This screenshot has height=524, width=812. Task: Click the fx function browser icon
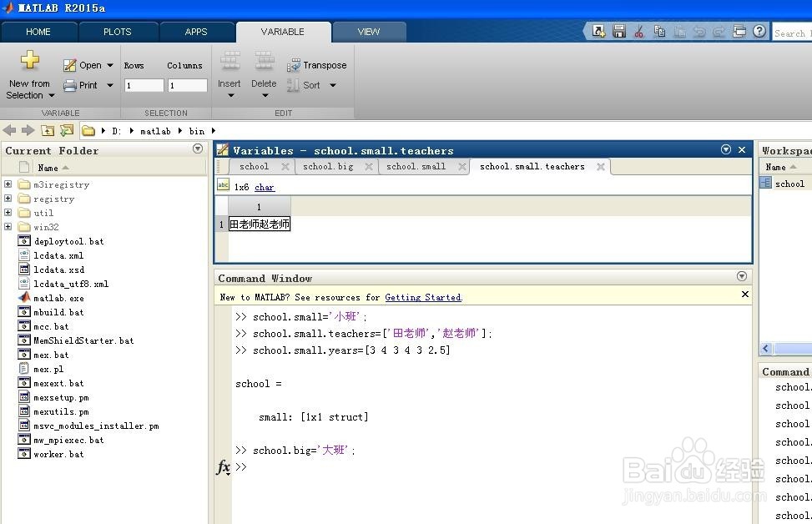coord(223,466)
